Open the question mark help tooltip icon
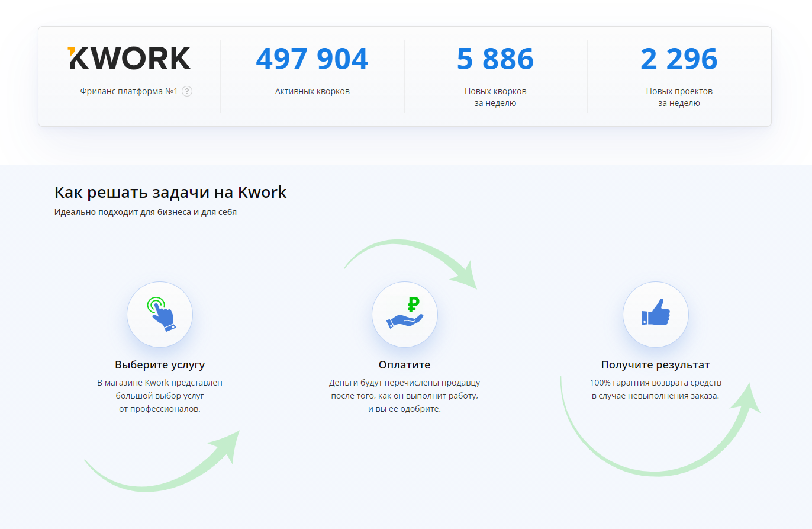The width and height of the screenshot is (812, 529). click(x=187, y=91)
